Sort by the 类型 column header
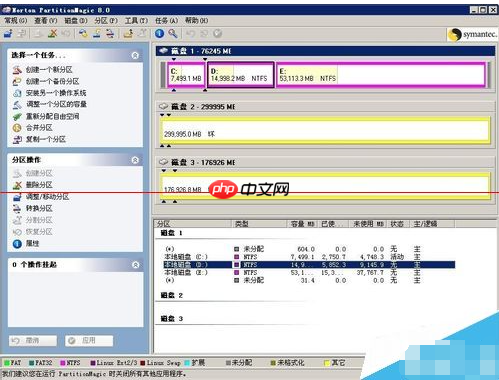499x380 pixels. (x=259, y=224)
